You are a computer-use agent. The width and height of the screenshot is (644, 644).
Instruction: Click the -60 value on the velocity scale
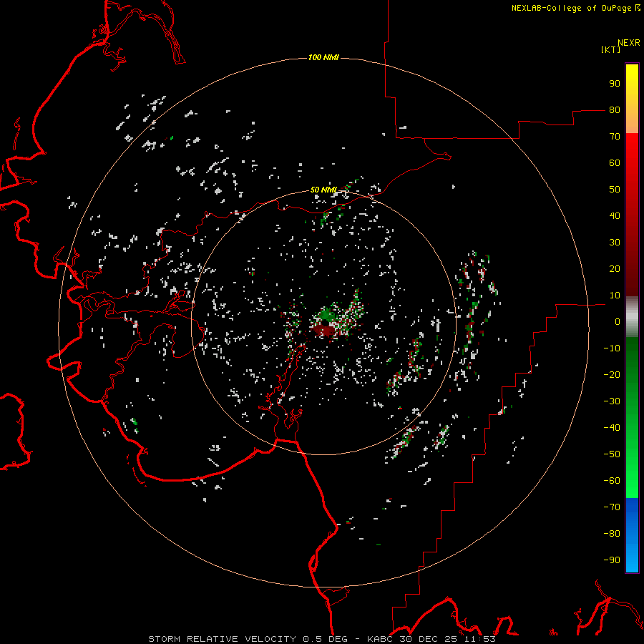pyautogui.click(x=612, y=481)
